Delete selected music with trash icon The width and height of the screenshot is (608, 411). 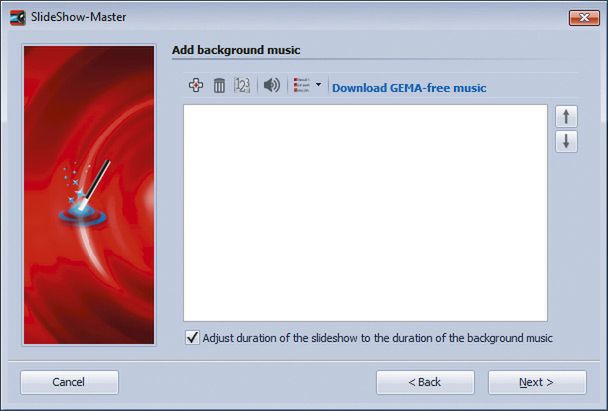click(219, 85)
